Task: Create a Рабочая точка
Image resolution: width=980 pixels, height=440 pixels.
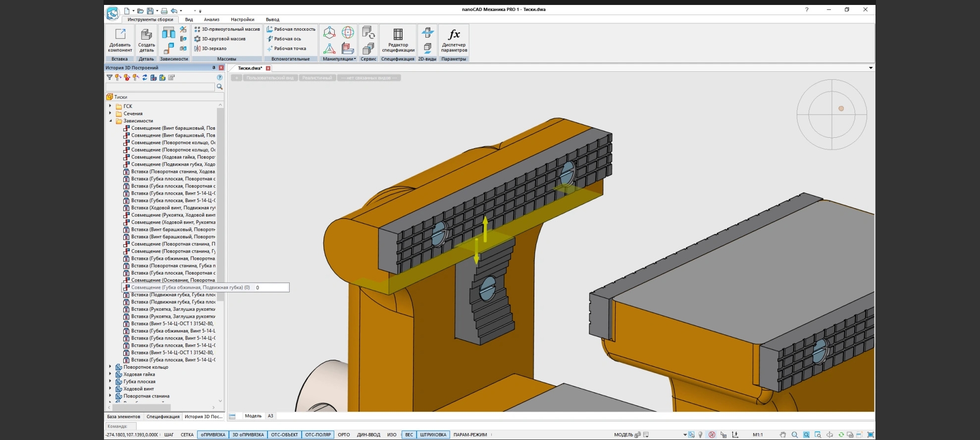Action: 286,49
